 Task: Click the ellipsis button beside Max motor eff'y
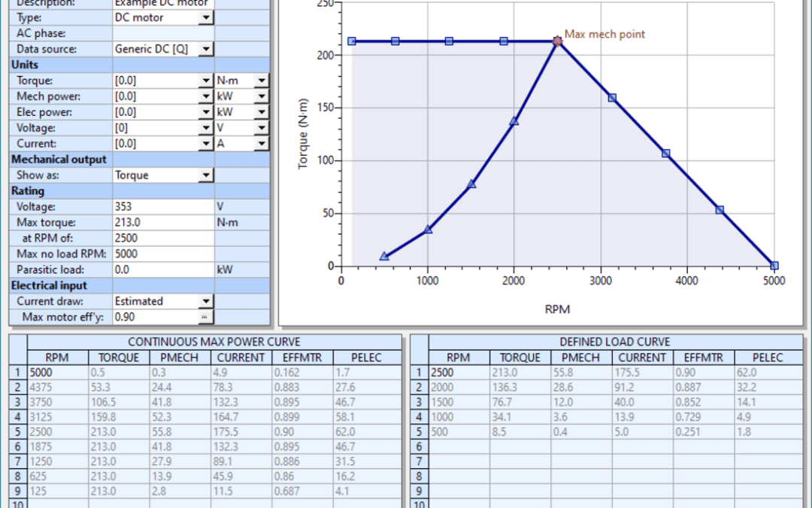tap(206, 317)
